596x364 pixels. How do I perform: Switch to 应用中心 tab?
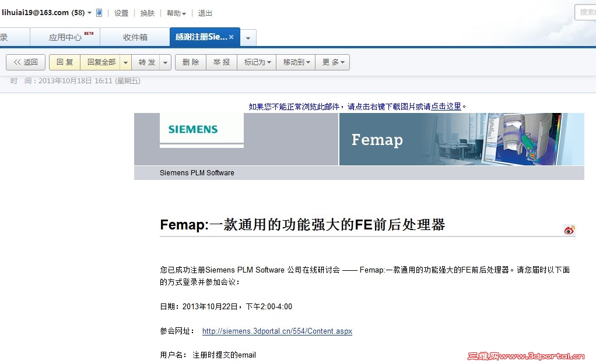click(x=65, y=37)
